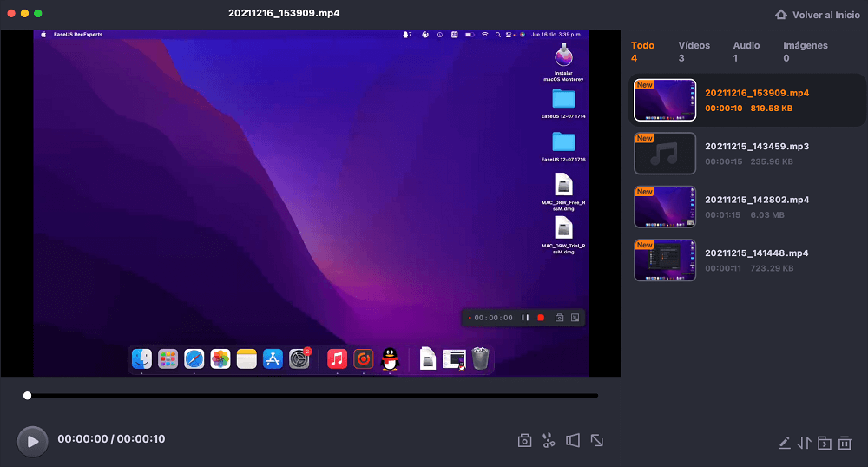The image size is (868, 467).
Task: Click file name 20211215_141448.mp4
Action: (756, 253)
